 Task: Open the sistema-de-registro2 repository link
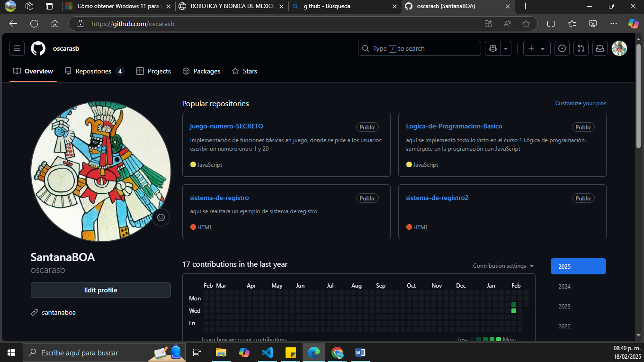coord(437,198)
